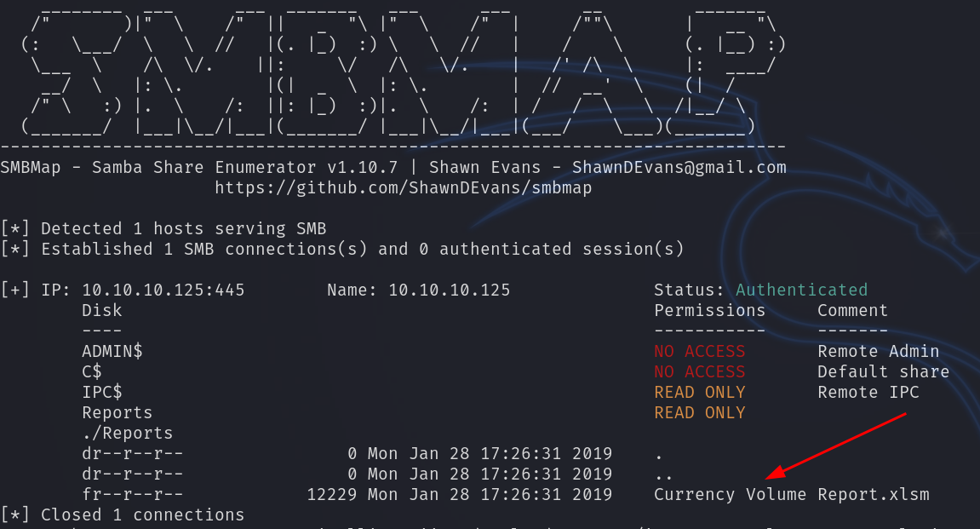This screenshot has width=980, height=529.
Task: Select the C$ share name
Action: click(x=92, y=371)
